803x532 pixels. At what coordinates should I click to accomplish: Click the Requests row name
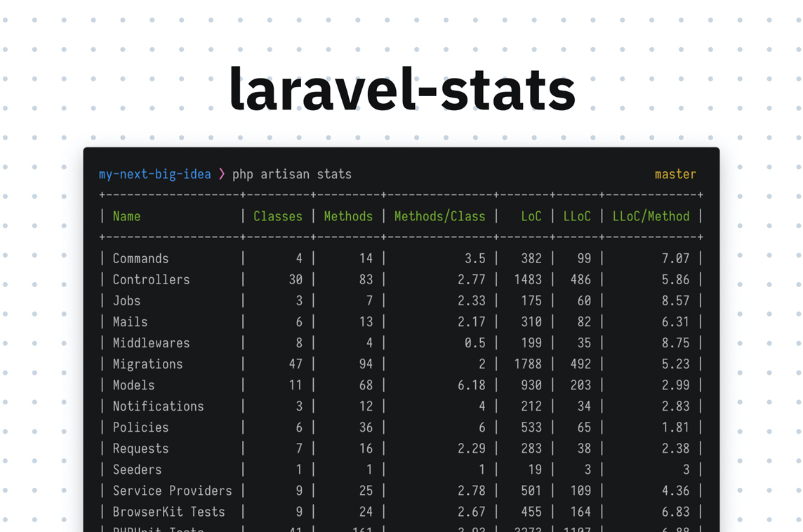point(141,448)
